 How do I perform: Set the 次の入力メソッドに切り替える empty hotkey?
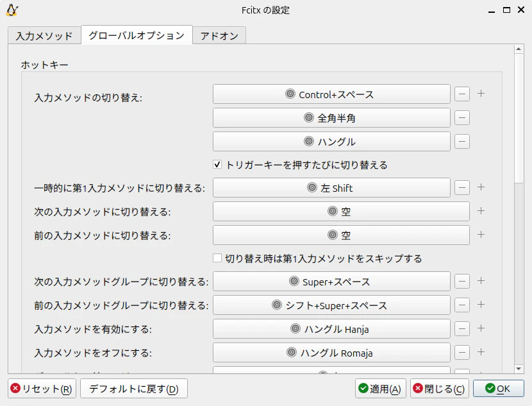[341, 212]
